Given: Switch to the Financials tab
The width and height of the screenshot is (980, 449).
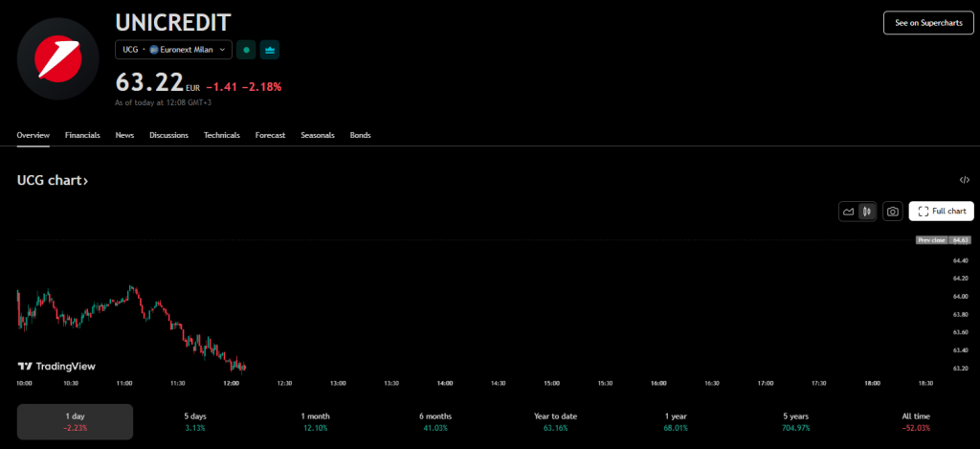Looking at the screenshot, I should [x=82, y=135].
